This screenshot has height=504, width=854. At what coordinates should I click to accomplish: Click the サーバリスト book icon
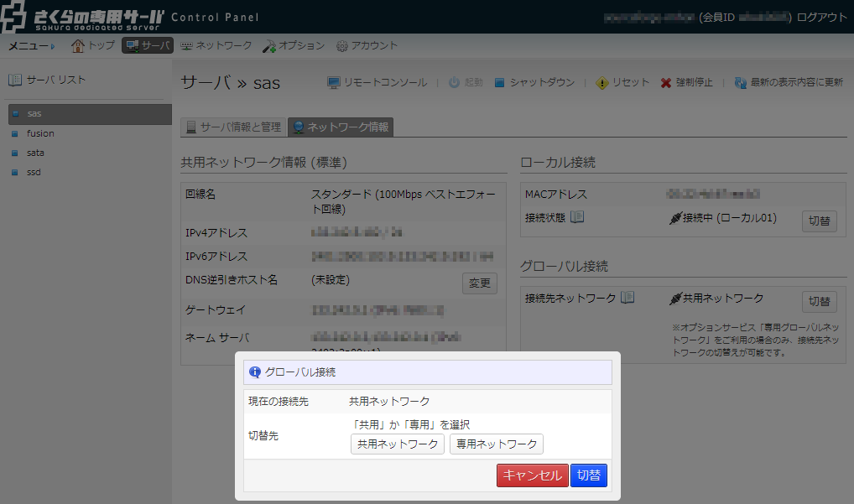coord(15,81)
